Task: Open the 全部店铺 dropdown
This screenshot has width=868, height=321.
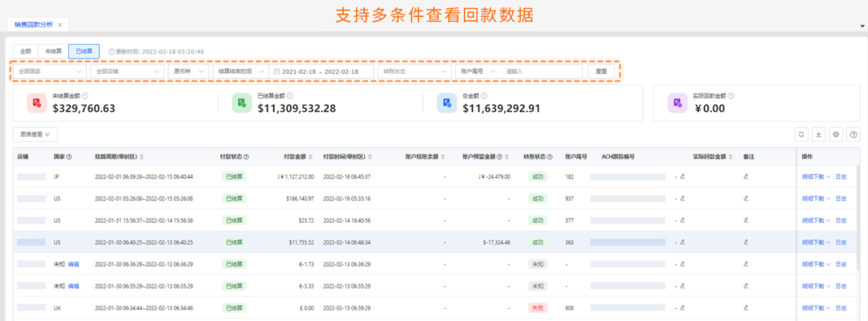Action: tap(127, 72)
